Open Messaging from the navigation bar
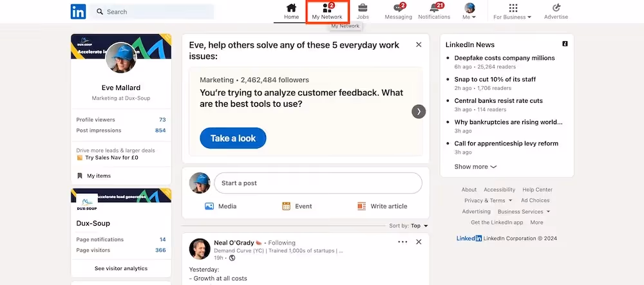This screenshot has height=285, width=644. (399, 12)
